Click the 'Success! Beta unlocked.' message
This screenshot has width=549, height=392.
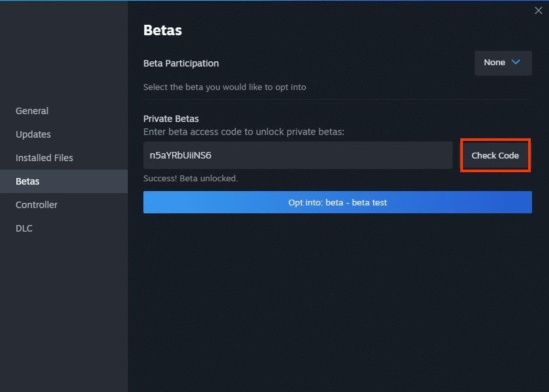coord(190,178)
